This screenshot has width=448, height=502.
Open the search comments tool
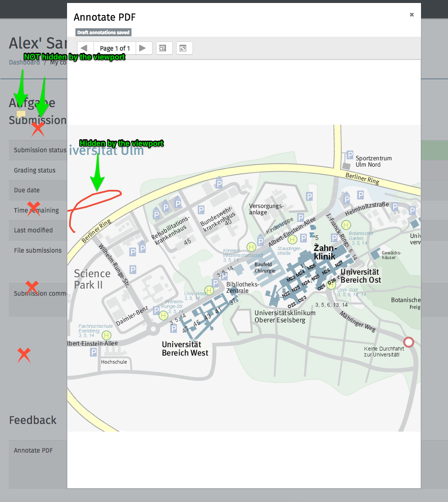point(164,49)
